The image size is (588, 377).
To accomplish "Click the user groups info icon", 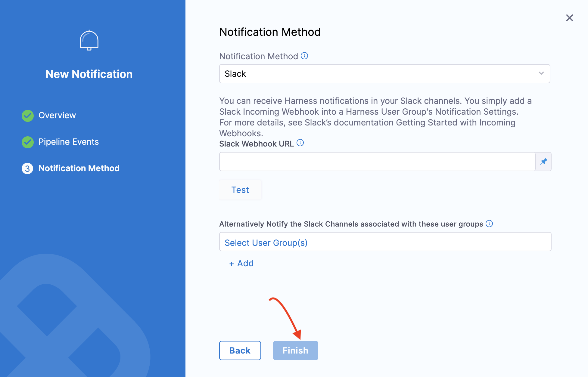I will 489,224.
